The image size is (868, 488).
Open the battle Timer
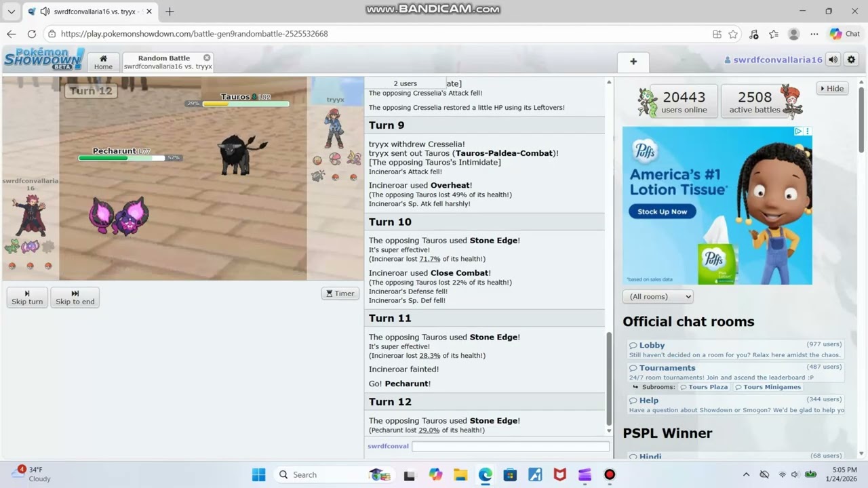340,293
